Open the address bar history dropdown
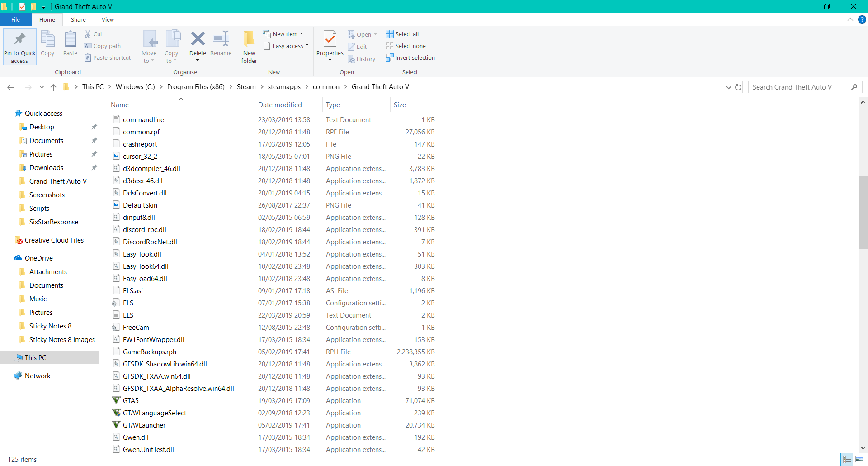Screen dimensions: 868x466 (728, 87)
